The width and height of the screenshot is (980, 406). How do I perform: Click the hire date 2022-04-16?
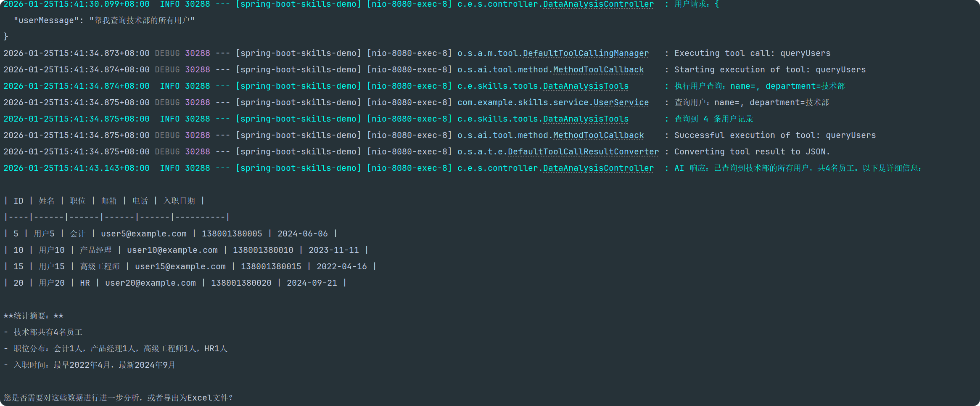[341, 267]
